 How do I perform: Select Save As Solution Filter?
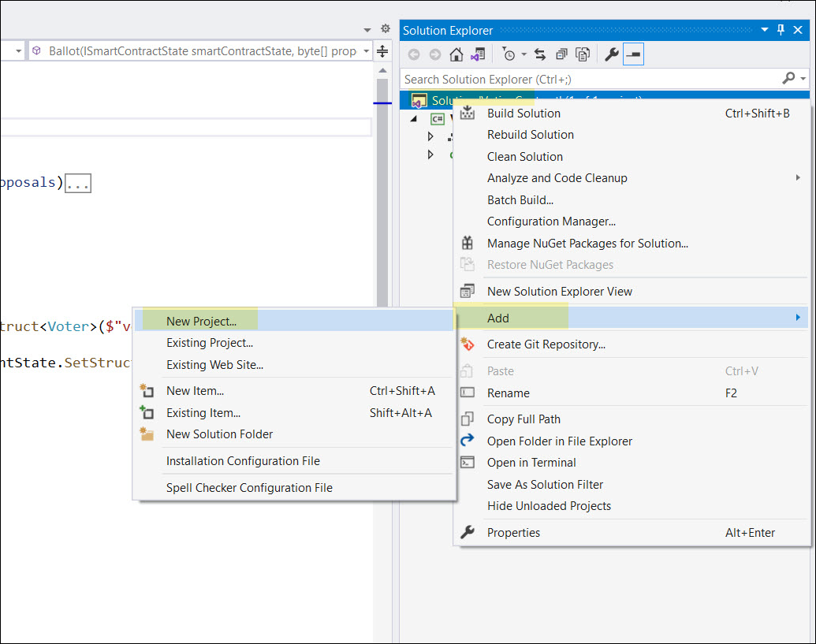point(632,484)
